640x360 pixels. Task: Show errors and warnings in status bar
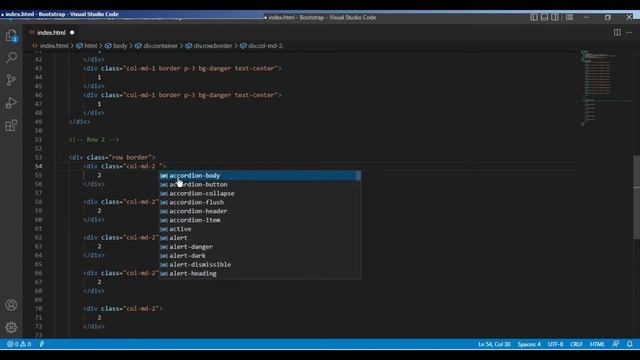click(x=19, y=344)
